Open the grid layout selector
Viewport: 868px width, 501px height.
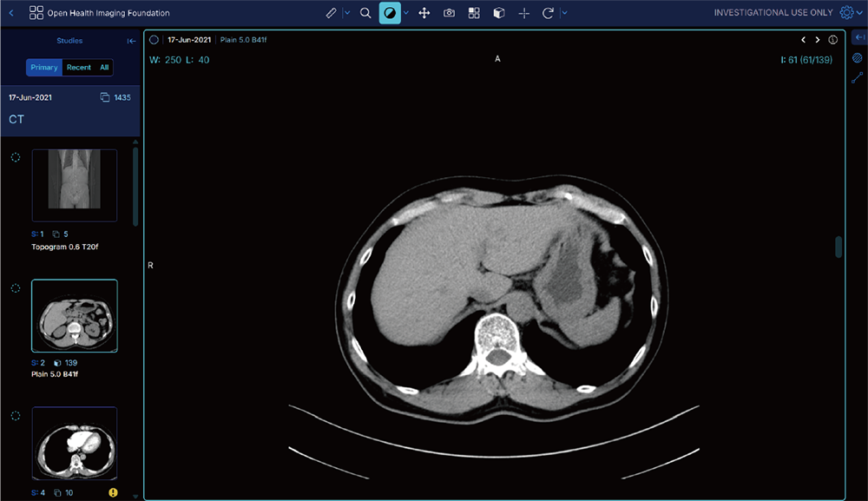click(474, 13)
